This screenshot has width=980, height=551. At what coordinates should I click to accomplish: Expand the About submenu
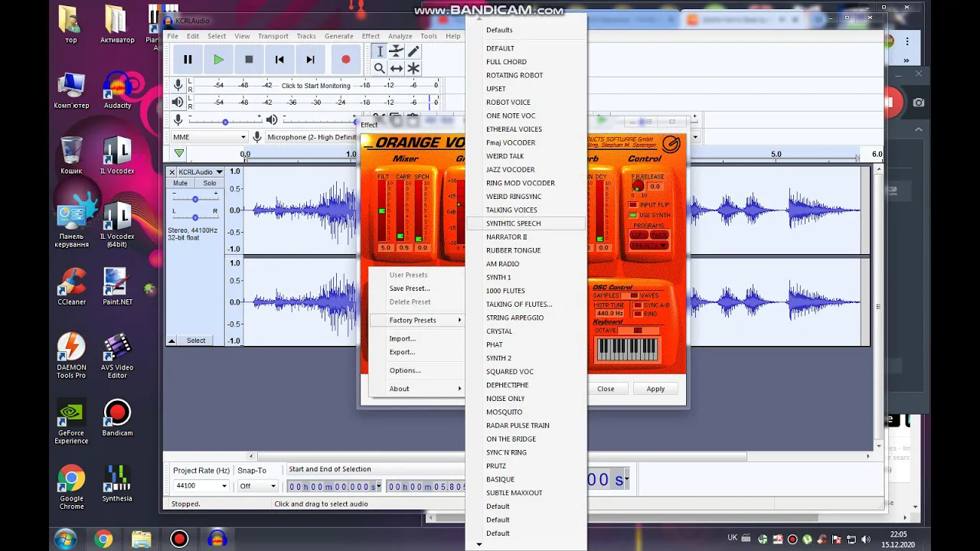coord(416,389)
